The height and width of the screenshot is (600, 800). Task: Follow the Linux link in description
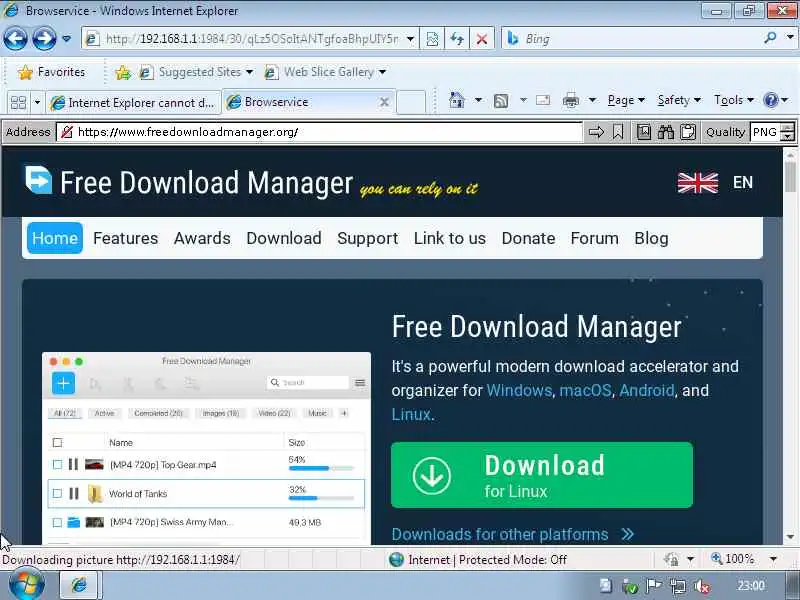click(411, 414)
